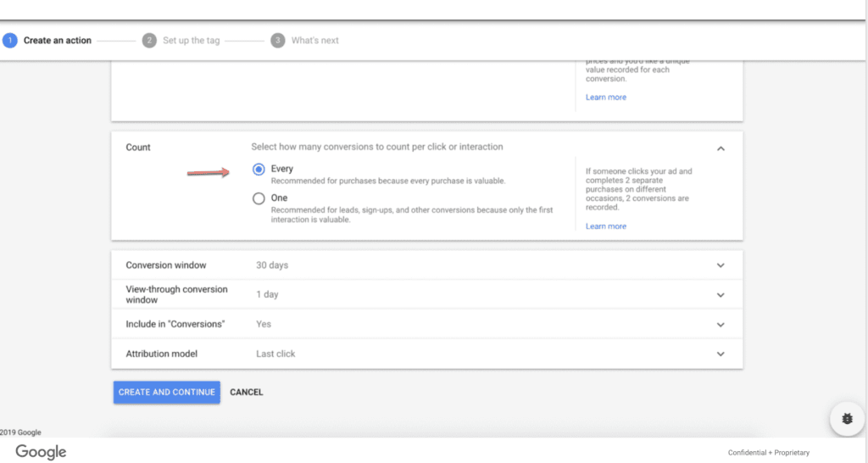
Task: Click the Google logo in footer
Action: 41,452
